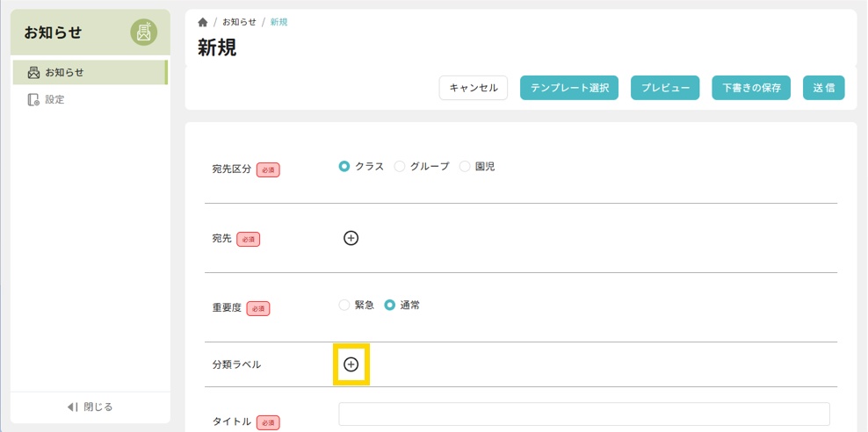Click the 新規 breadcrumb item
Screen dimensions: 868x432
[x=278, y=22]
